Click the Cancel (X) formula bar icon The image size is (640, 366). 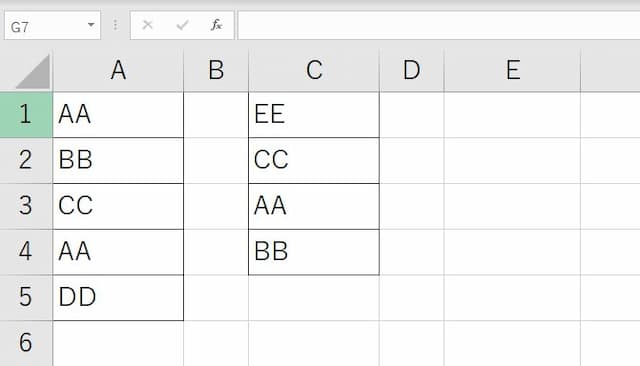[x=147, y=25]
